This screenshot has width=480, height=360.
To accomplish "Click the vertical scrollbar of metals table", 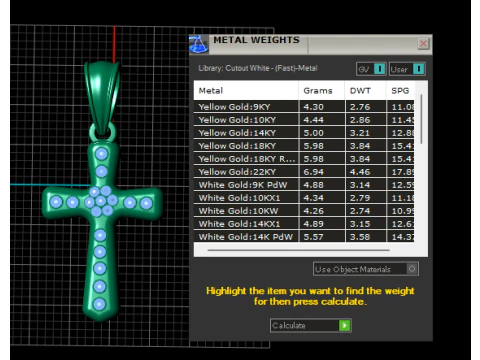I will 421,119.
